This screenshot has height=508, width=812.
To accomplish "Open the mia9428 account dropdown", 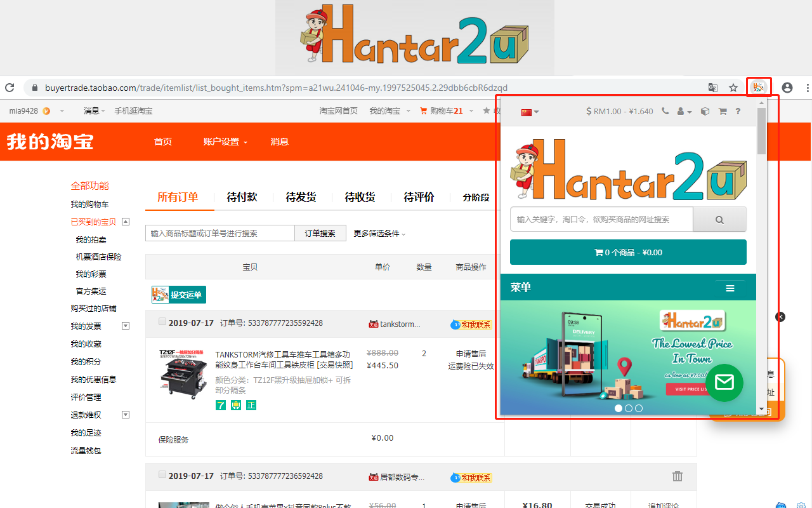I will pos(37,110).
